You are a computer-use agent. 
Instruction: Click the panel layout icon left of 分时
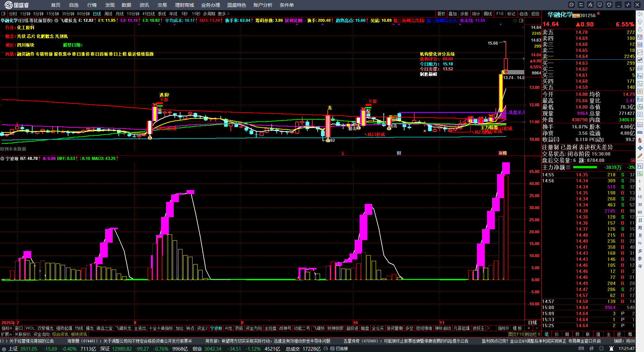point(3,14)
